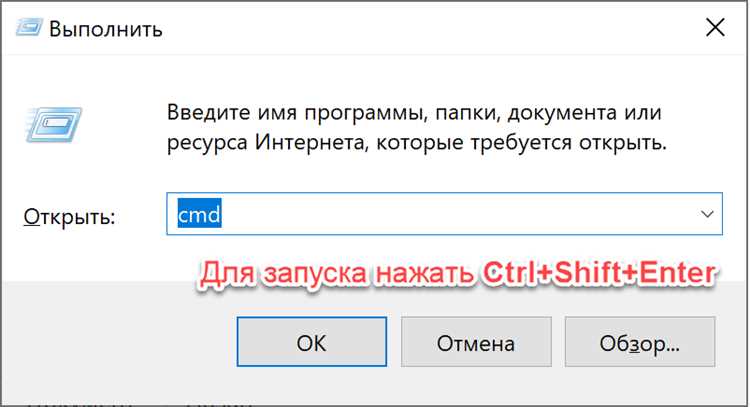Click the gray panel left of OK
The height and width of the screenshot is (407, 750).
click(120, 343)
